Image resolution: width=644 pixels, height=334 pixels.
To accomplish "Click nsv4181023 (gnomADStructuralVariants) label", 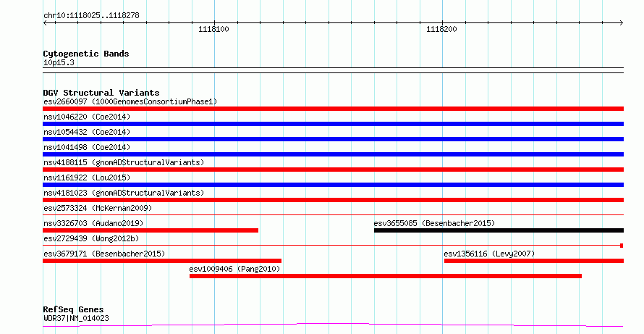I will [x=124, y=193].
